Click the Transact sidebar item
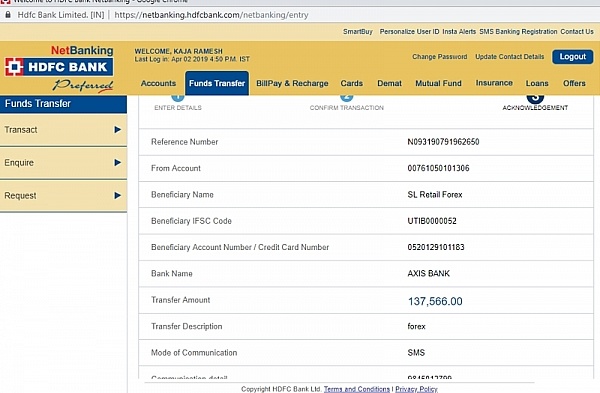 [x=63, y=130]
